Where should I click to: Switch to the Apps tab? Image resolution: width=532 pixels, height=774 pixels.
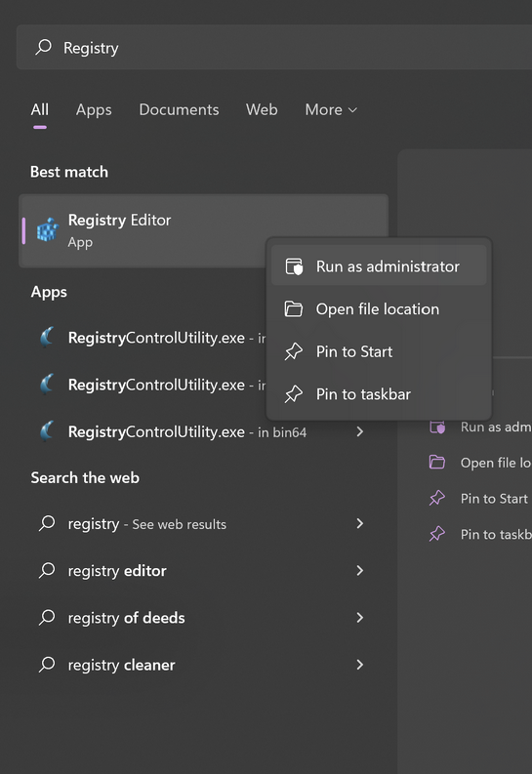pyautogui.click(x=94, y=109)
